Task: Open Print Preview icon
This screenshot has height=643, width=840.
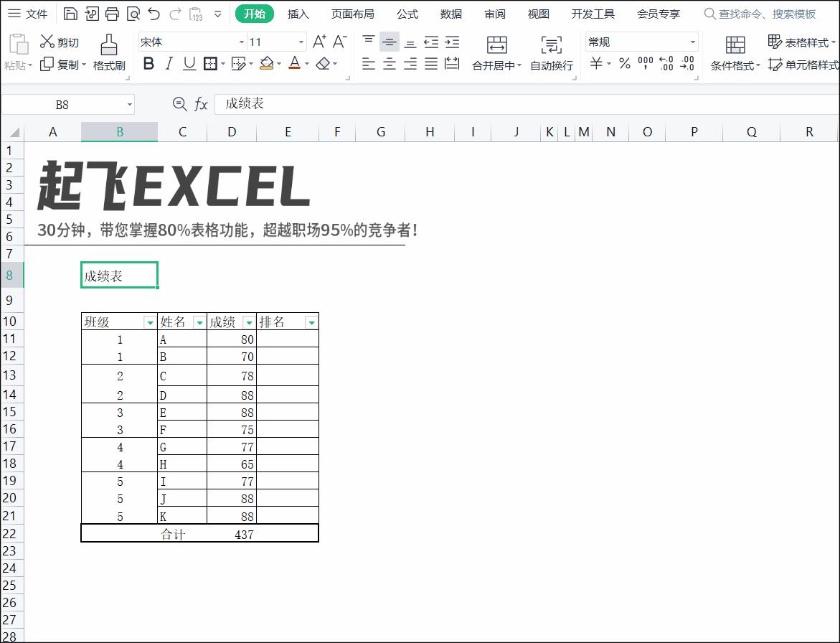Action: [x=133, y=14]
